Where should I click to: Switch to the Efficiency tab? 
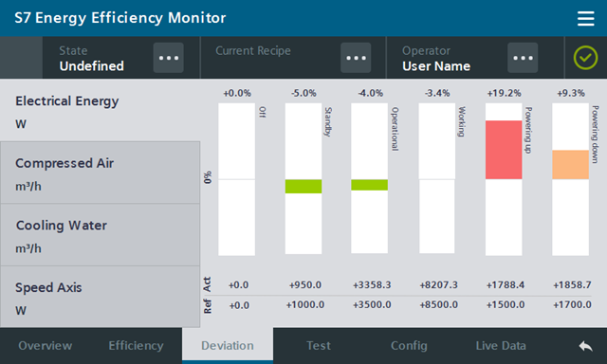pyautogui.click(x=136, y=345)
